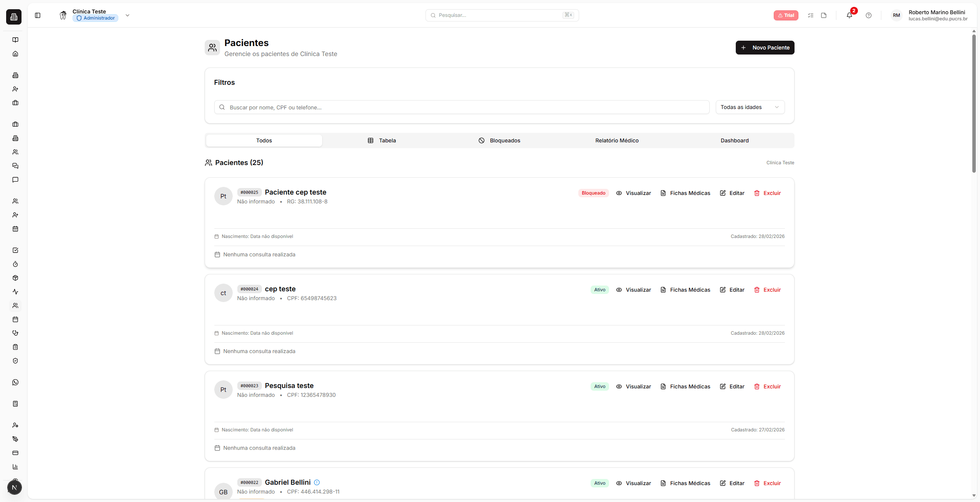980x502 pixels.
Task: Click the Novo Paciente button
Action: coord(765,48)
